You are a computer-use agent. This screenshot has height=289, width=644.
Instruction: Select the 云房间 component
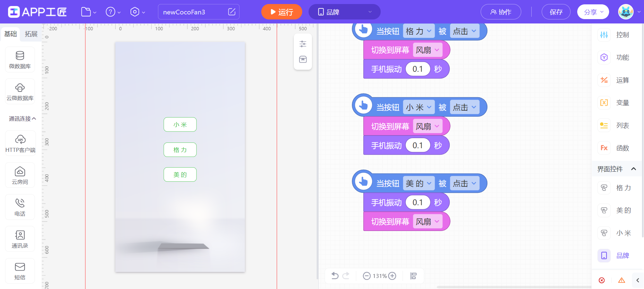[x=20, y=175]
